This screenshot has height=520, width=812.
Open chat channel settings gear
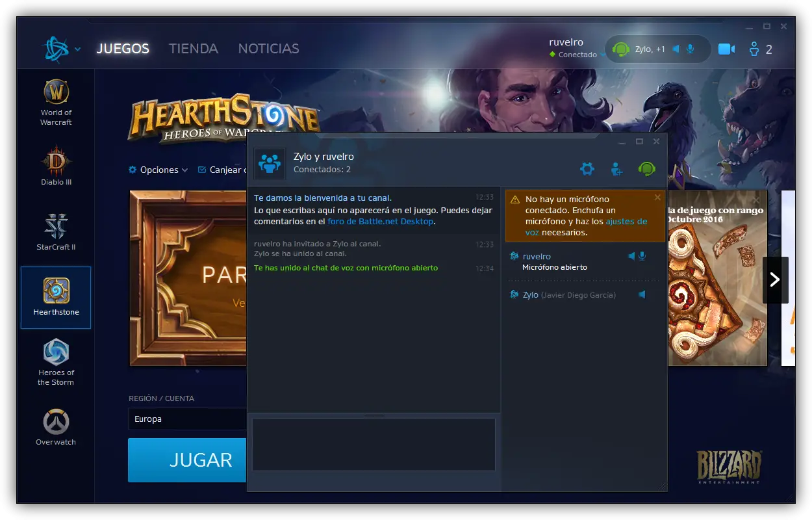(x=587, y=169)
